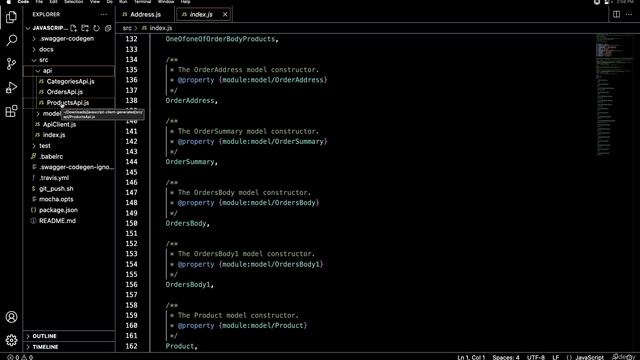Open the File menu
This screenshot has height=360, width=640.
tap(39, 2)
